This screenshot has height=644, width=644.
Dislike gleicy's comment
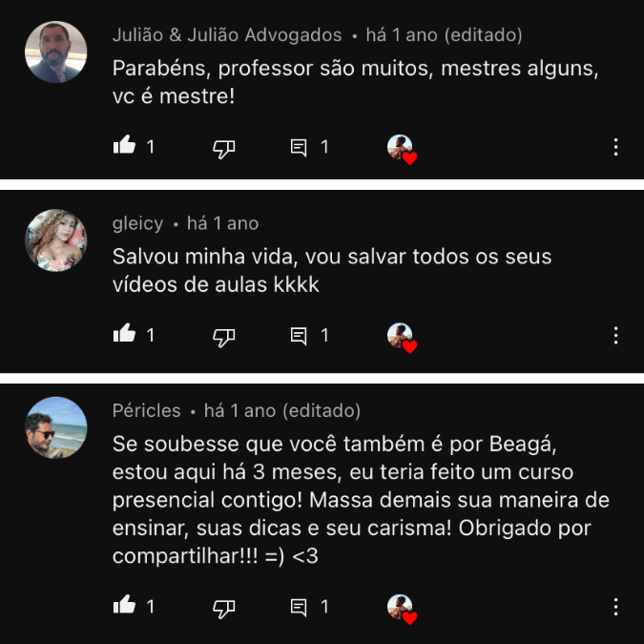coord(224,337)
